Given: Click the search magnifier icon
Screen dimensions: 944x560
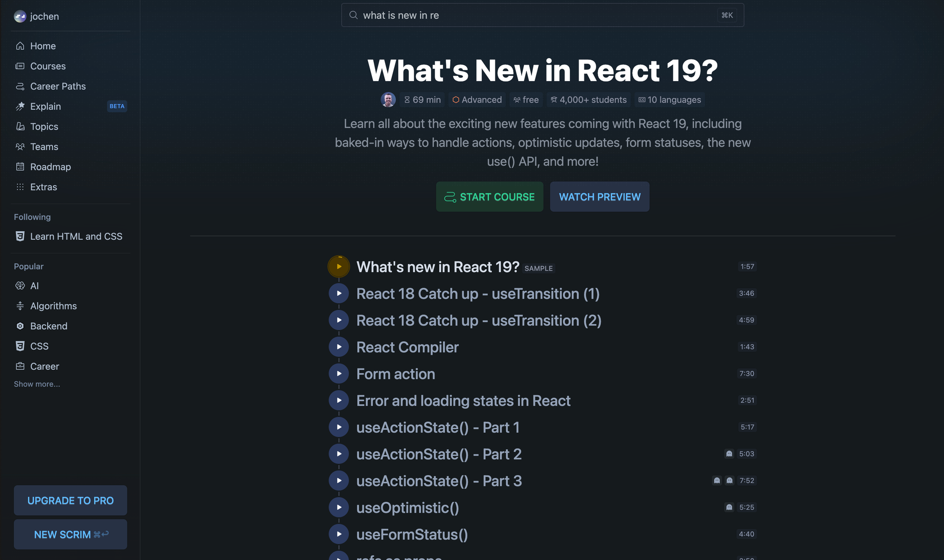Looking at the screenshot, I should tap(353, 15).
